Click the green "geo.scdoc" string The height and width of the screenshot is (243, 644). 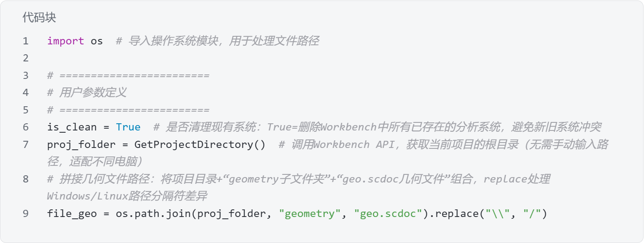pos(388,213)
